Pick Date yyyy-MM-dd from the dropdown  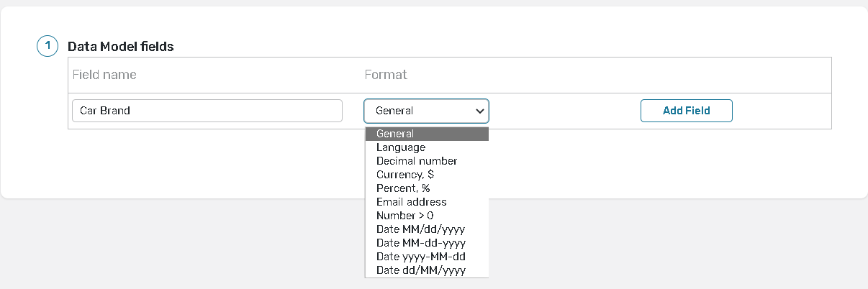426,257
